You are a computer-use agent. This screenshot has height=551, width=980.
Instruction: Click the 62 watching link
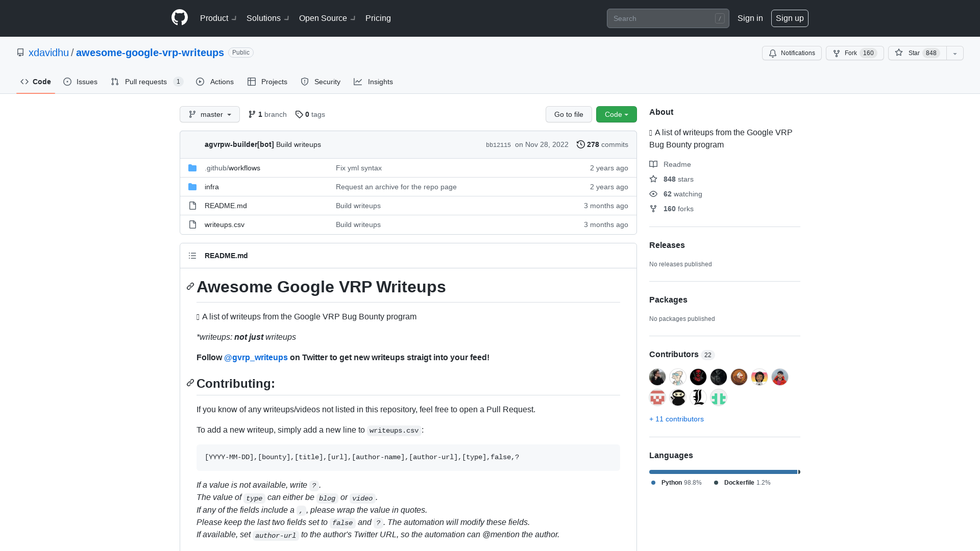tap(676, 194)
